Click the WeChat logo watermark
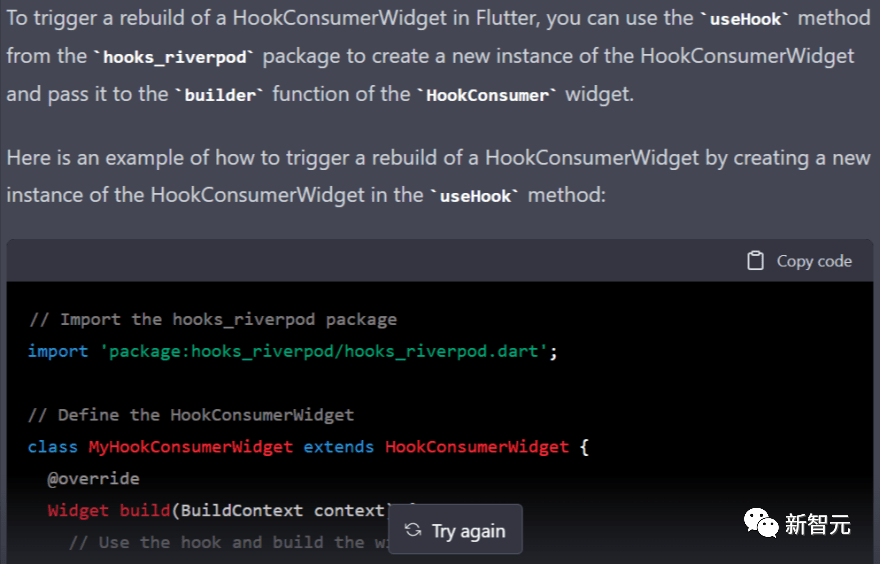The width and height of the screenshot is (880, 564). [x=761, y=524]
